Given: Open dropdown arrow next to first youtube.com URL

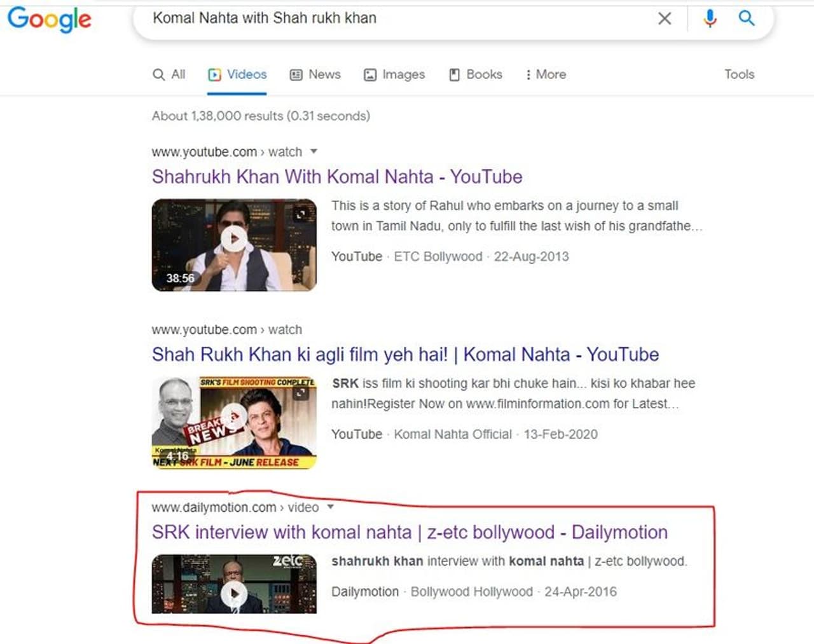Looking at the screenshot, I should point(314,151).
